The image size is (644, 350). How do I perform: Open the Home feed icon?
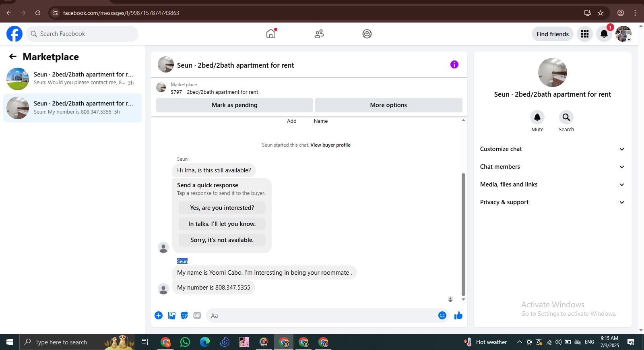[x=271, y=34]
